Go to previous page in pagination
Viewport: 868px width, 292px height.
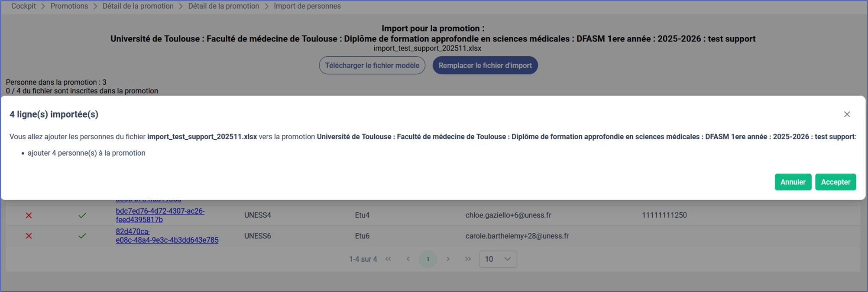(408, 259)
